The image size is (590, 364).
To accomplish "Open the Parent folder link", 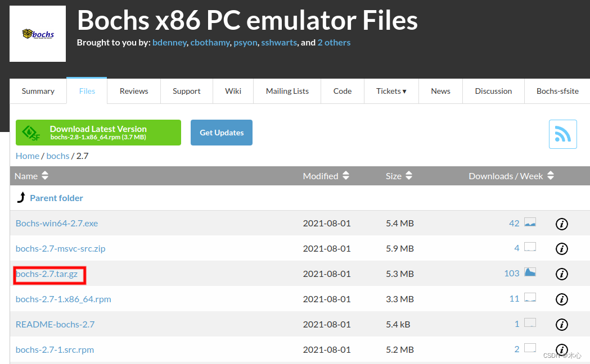I will coord(56,198).
